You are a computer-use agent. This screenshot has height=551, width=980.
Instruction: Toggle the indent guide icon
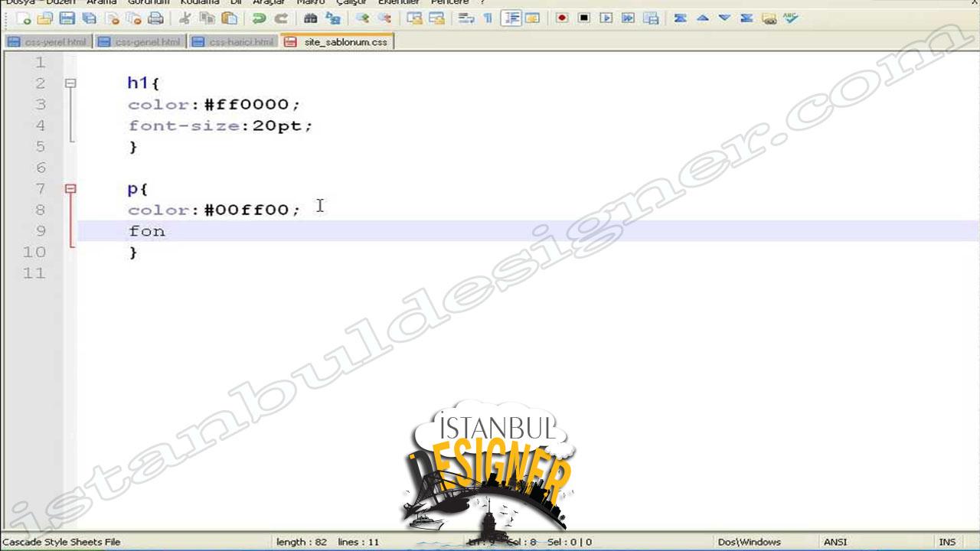(x=511, y=18)
